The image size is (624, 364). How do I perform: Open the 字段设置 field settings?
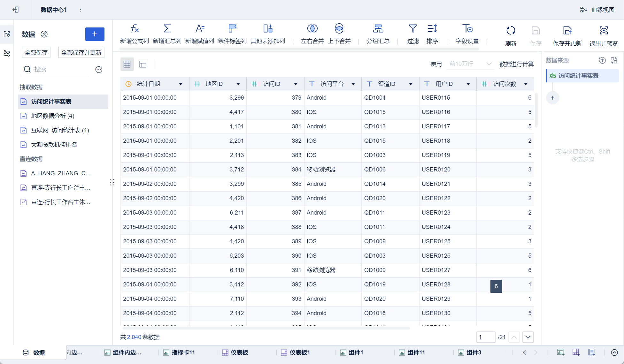pyautogui.click(x=467, y=29)
